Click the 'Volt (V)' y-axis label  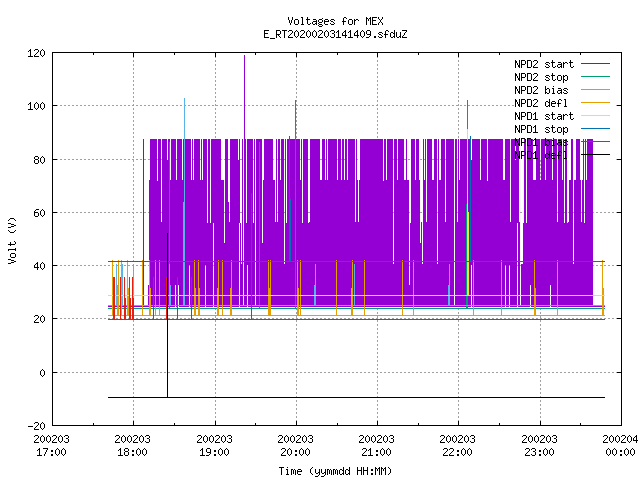(x=12, y=240)
